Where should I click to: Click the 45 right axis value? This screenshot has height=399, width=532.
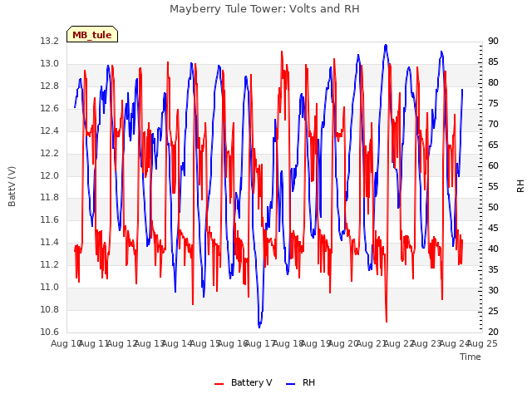493,228
